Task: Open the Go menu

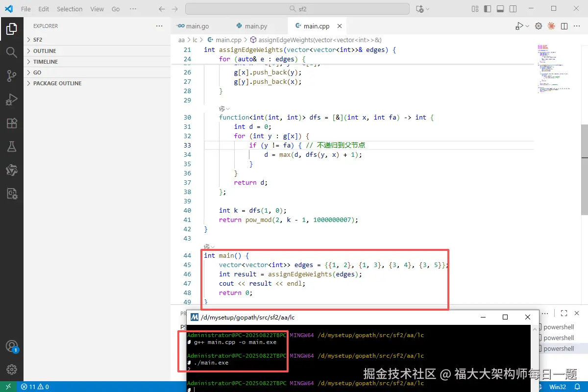Action: (x=116, y=9)
